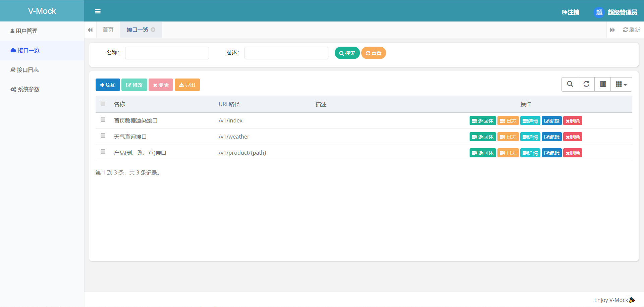Switch to the 首页 tab
644x307 pixels.
click(108, 30)
